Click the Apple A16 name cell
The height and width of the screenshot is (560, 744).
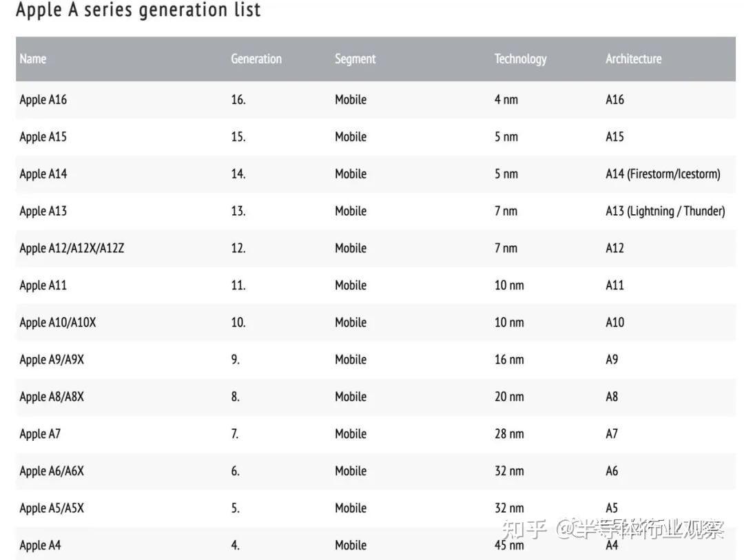[43, 99]
